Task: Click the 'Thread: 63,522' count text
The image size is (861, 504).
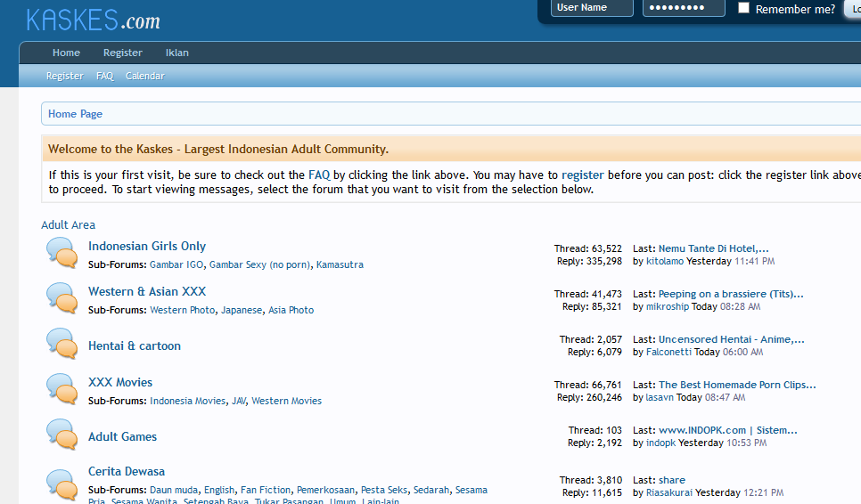Action: pyautogui.click(x=587, y=248)
